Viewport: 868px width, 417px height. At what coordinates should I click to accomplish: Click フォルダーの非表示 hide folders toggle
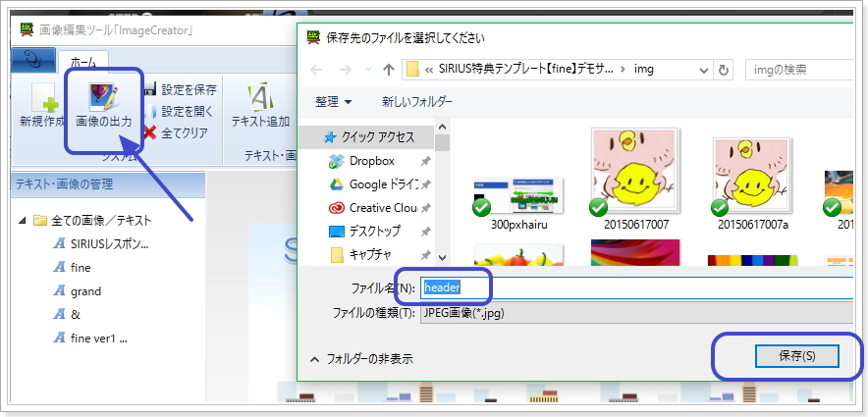[362, 359]
